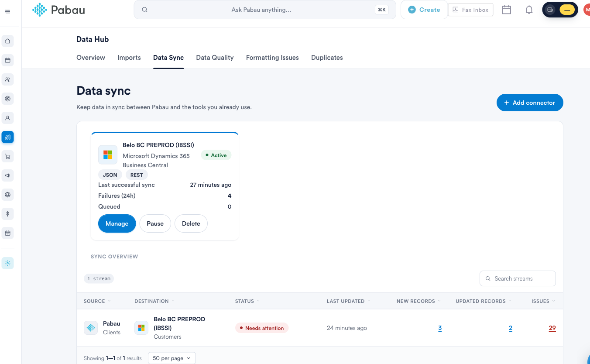
Task: Click the Pabau source icon in table row
Action: pyautogui.click(x=91, y=328)
